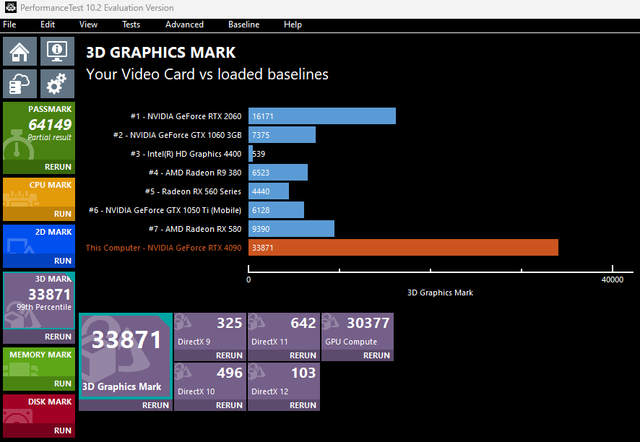Go to the Home dashboard icon
Screen dimensions: 640x442
(x=20, y=51)
